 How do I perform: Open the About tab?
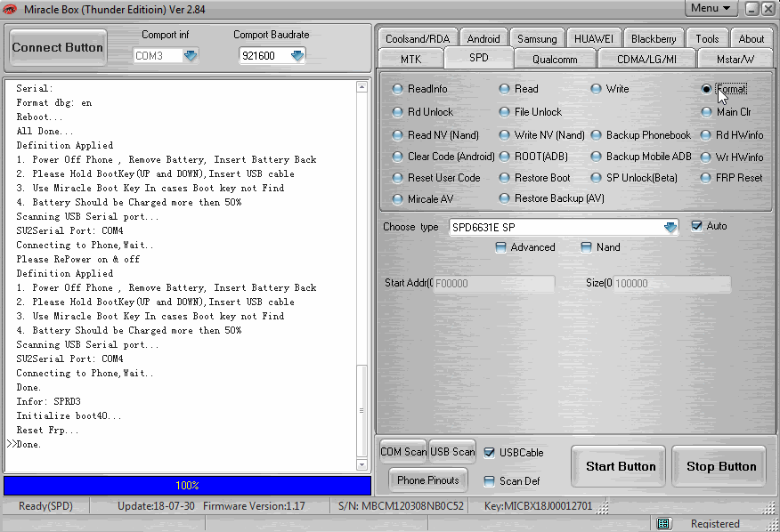(752, 38)
